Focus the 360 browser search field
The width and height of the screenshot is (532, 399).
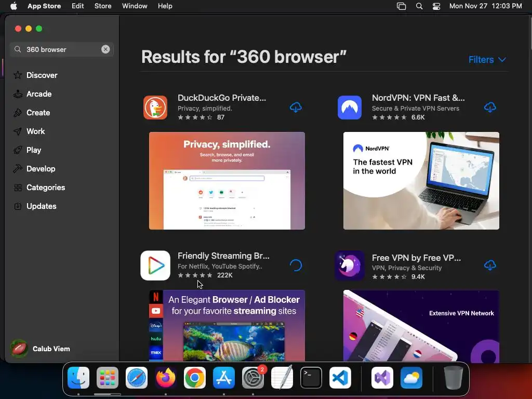pos(62,49)
